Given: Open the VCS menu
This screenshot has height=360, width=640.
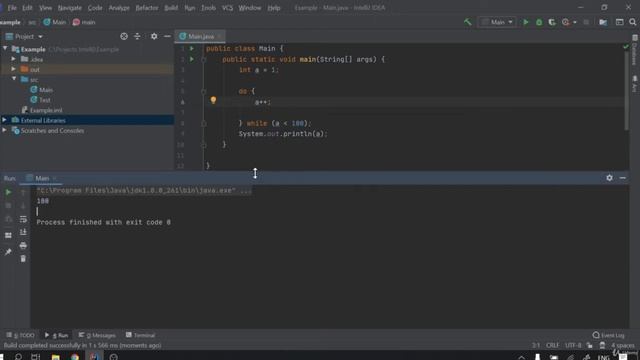Looking at the screenshot, I should point(227,8).
